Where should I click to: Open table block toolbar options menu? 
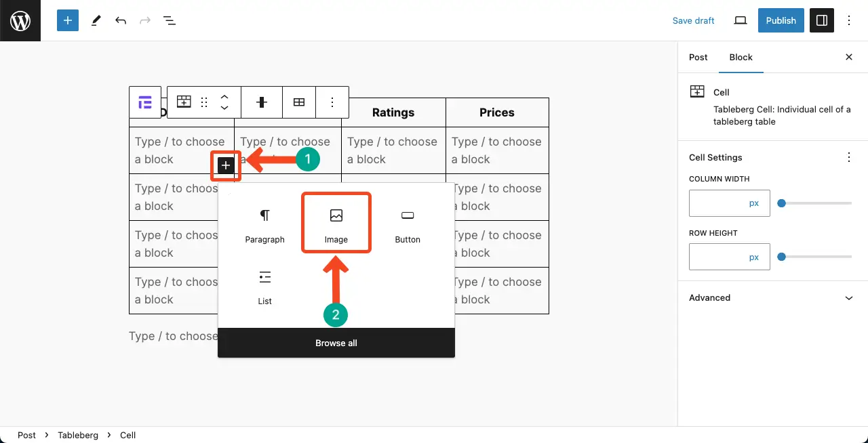coord(332,102)
